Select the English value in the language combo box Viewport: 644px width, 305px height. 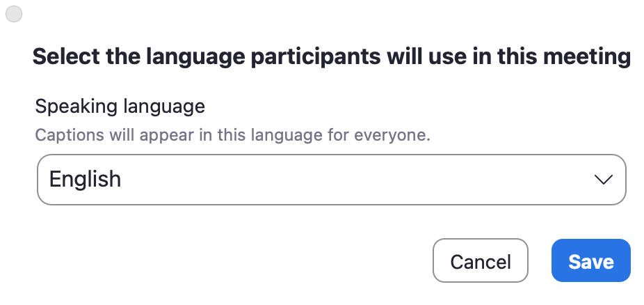[85, 180]
